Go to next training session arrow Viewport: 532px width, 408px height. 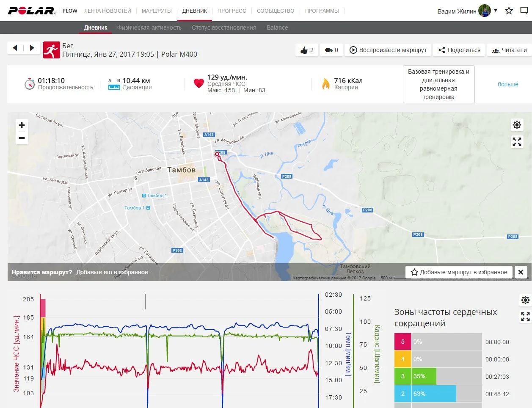pos(32,48)
